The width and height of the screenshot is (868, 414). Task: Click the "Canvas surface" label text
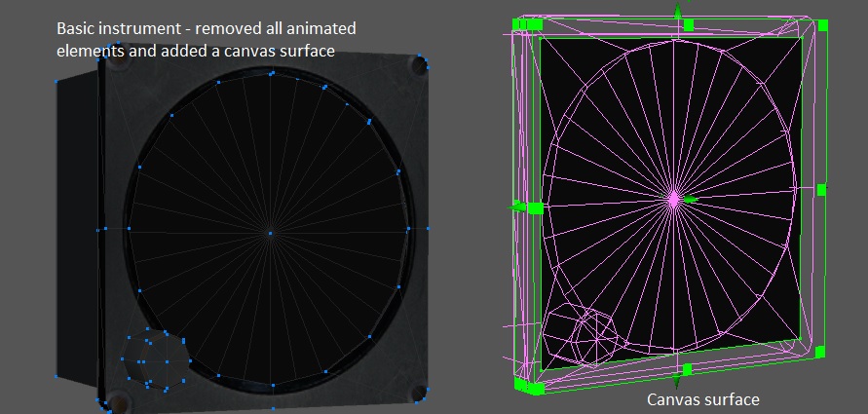click(x=702, y=399)
